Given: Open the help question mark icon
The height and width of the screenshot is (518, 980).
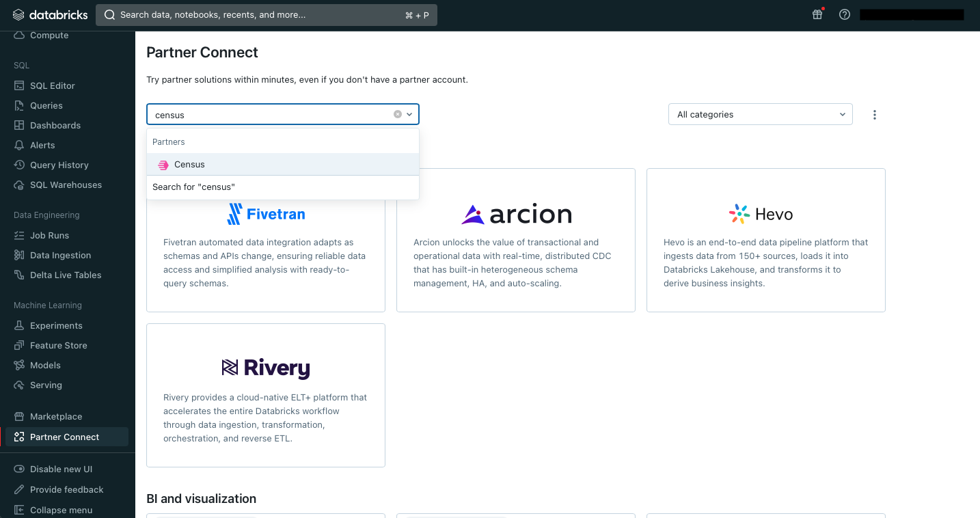Looking at the screenshot, I should pos(845,14).
